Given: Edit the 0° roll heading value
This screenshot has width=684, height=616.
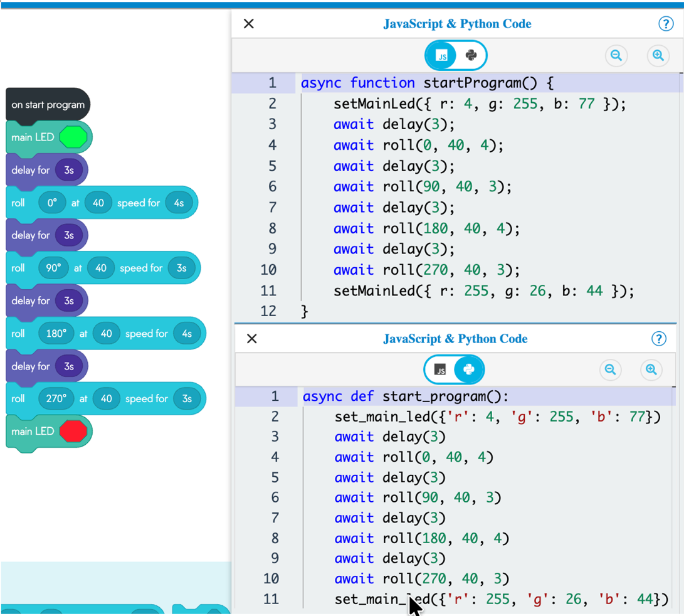Looking at the screenshot, I should tap(52, 203).
